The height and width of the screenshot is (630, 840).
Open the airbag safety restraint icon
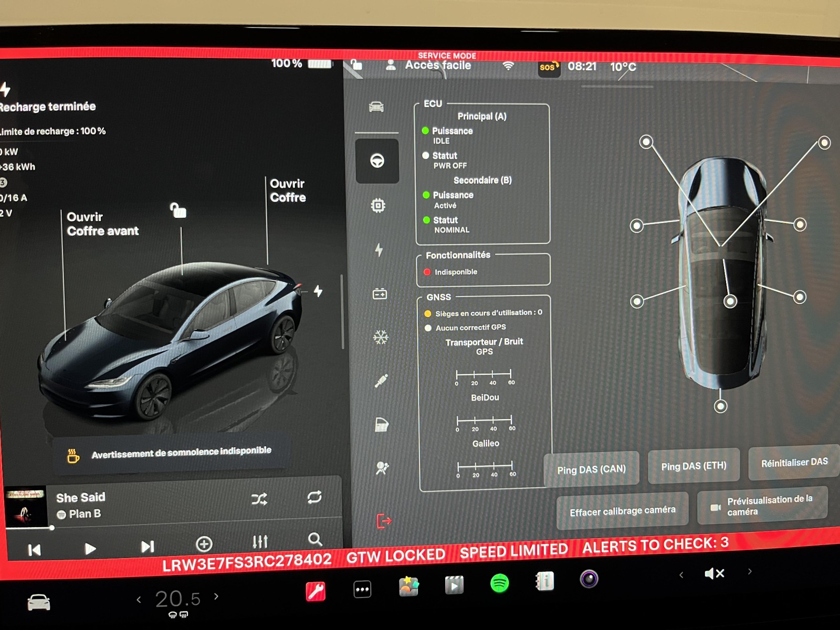(382, 468)
